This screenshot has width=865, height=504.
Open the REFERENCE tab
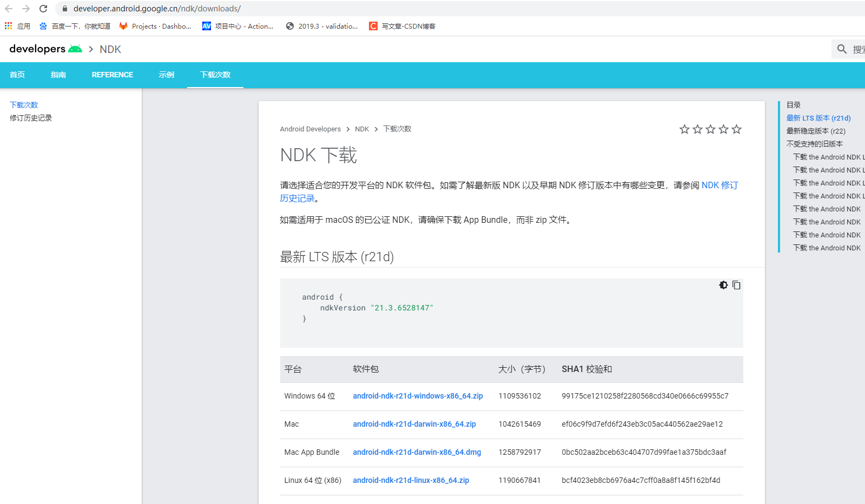[x=113, y=75]
